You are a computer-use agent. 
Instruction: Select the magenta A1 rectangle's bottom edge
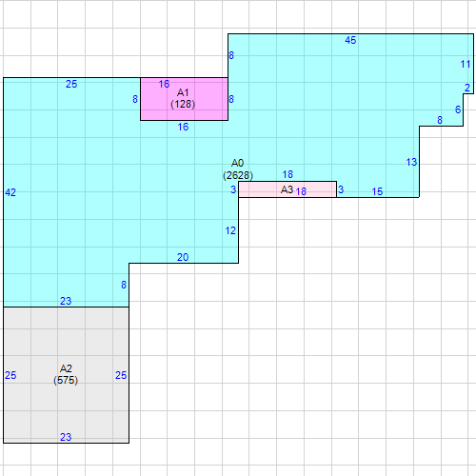(184, 120)
